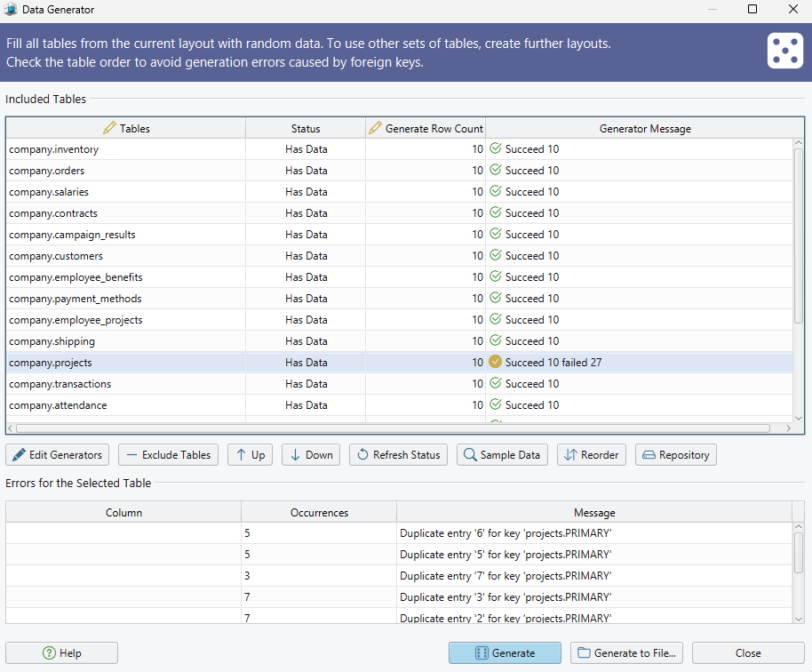Click the orange warning icon for company.projects
This screenshot has width=812, height=672.
pyautogui.click(x=496, y=362)
